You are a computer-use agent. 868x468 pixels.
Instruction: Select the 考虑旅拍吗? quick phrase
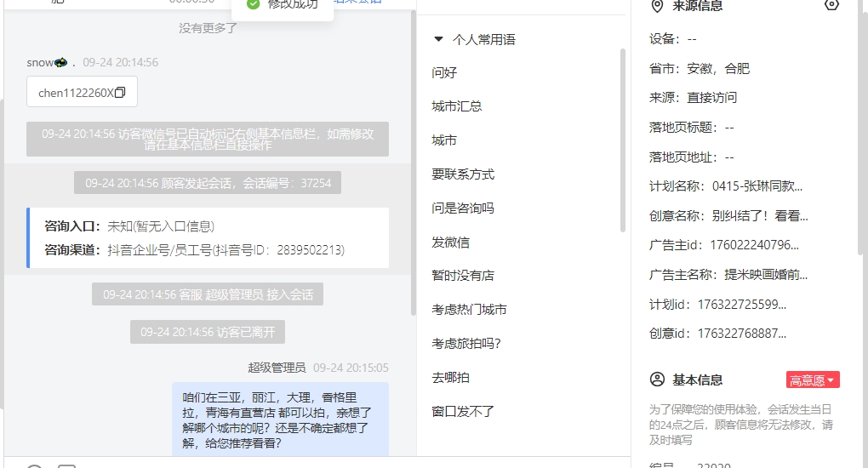click(466, 344)
